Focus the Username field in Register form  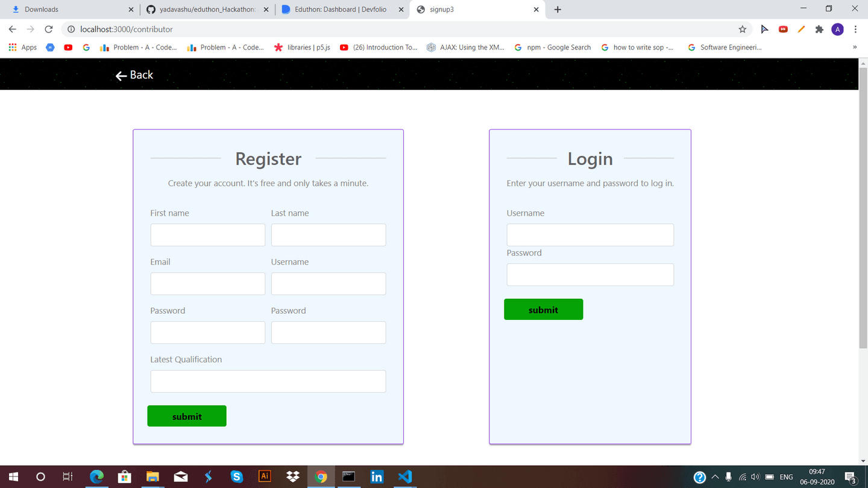(329, 284)
